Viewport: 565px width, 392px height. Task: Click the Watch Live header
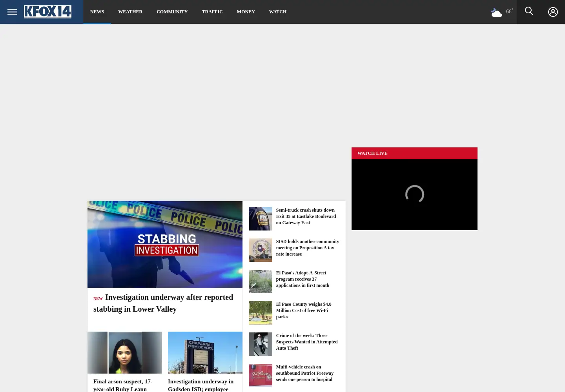pyautogui.click(x=414, y=153)
